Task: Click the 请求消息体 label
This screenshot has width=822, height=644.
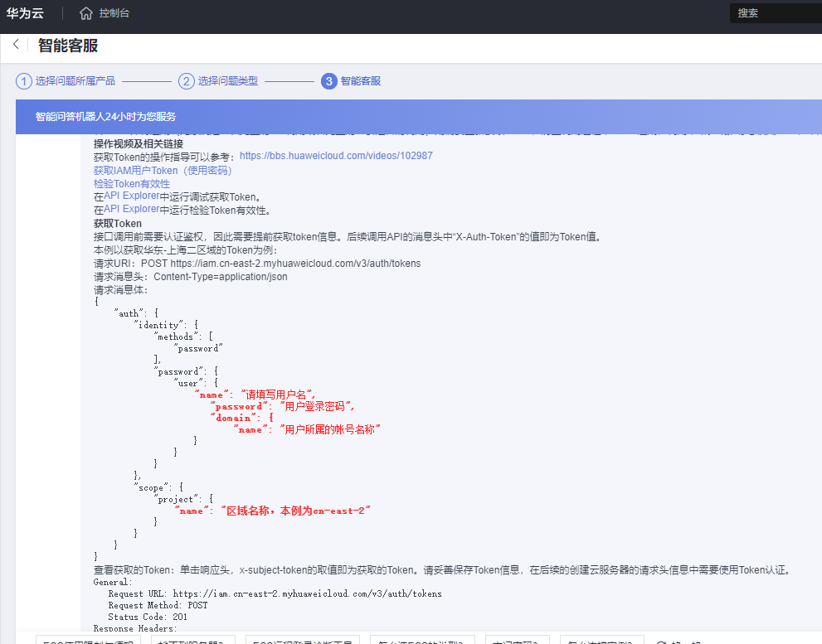Action: tap(120, 290)
